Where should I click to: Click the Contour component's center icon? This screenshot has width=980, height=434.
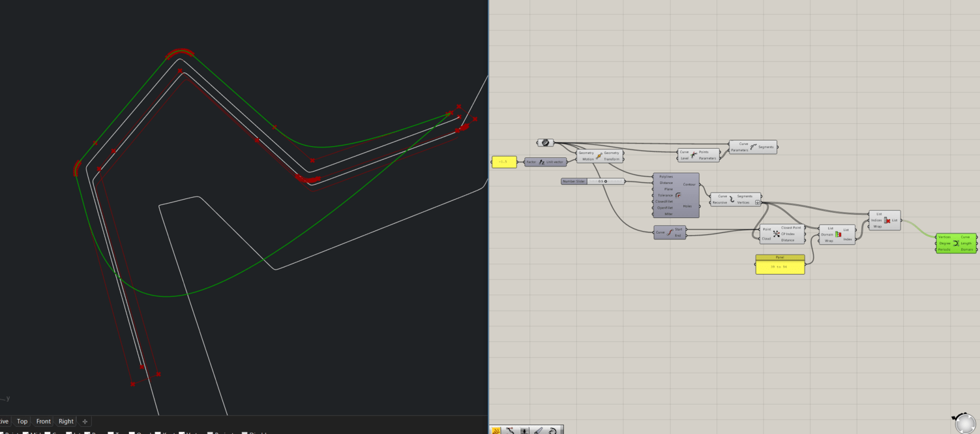(x=678, y=194)
